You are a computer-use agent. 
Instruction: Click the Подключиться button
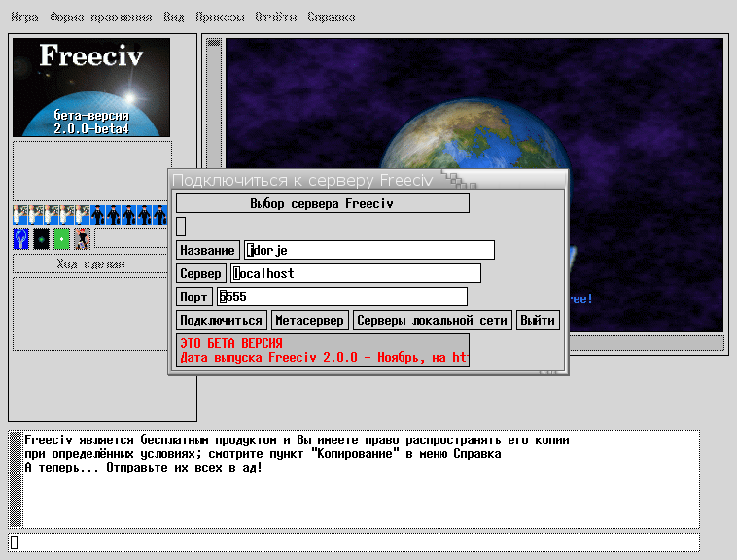pyautogui.click(x=222, y=321)
